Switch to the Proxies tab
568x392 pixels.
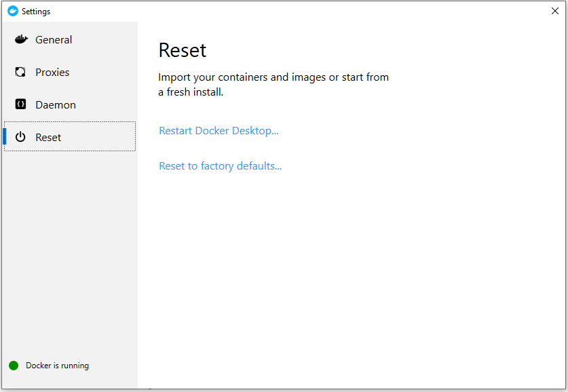[x=52, y=73]
